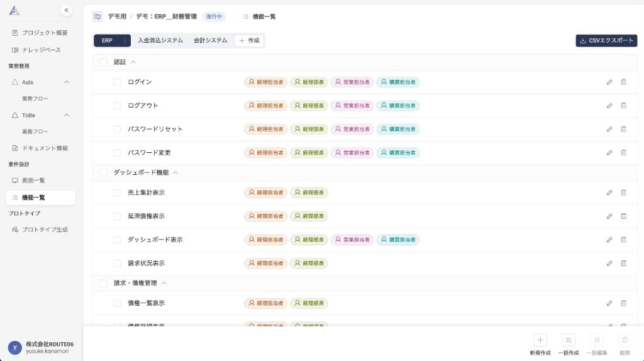644x361 pixels.
Task: Open ドキュメント情報 in sidebar
Action: tap(40, 148)
